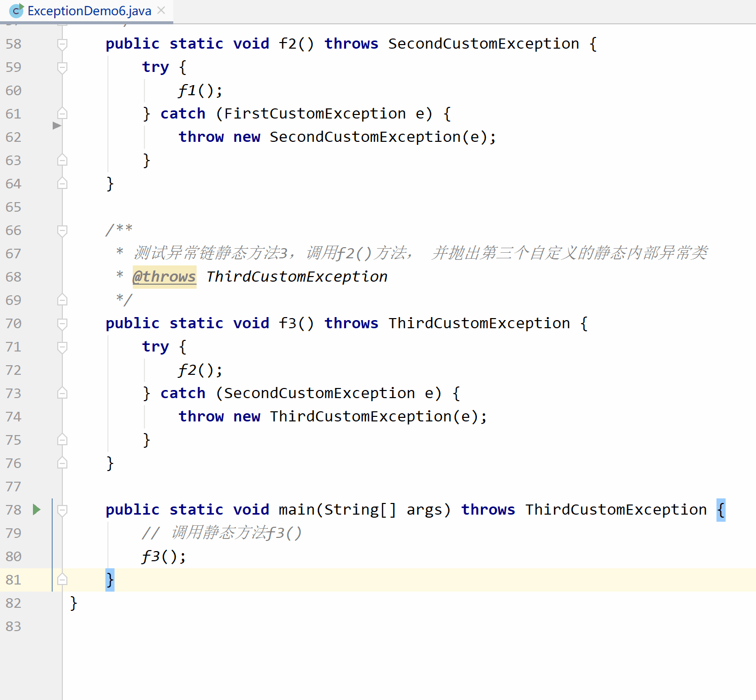Collapse the main method at line 78
Screen dimensions: 756x700
point(62,510)
